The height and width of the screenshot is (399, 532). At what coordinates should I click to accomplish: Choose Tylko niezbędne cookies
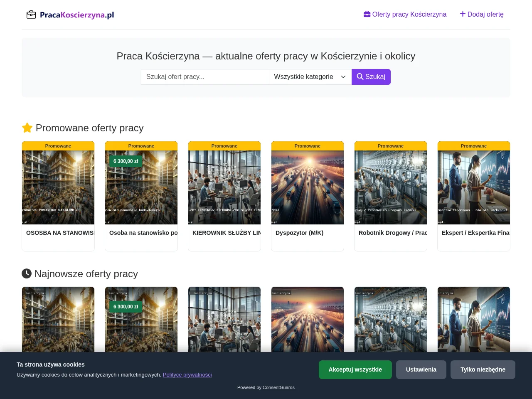(483, 369)
